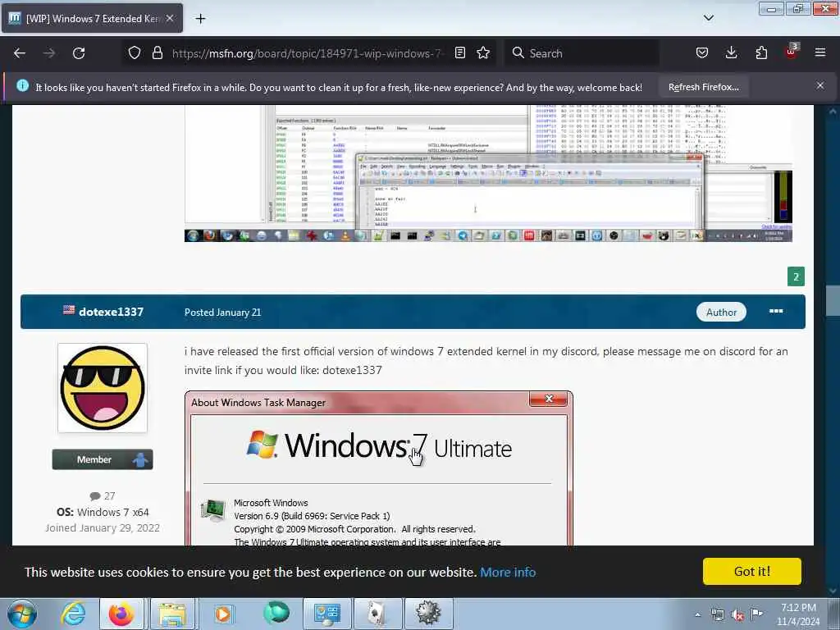Open the tracking protection shield icon
This screenshot has width=840, height=630.
click(135, 53)
